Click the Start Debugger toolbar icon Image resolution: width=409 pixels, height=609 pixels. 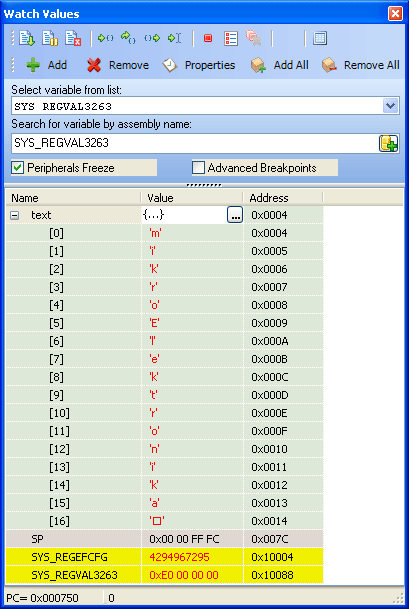27,38
